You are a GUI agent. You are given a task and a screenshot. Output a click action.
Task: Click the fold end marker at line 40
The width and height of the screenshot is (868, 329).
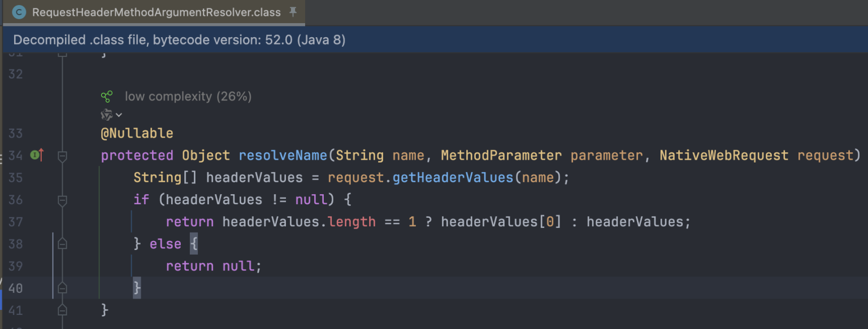62,288
